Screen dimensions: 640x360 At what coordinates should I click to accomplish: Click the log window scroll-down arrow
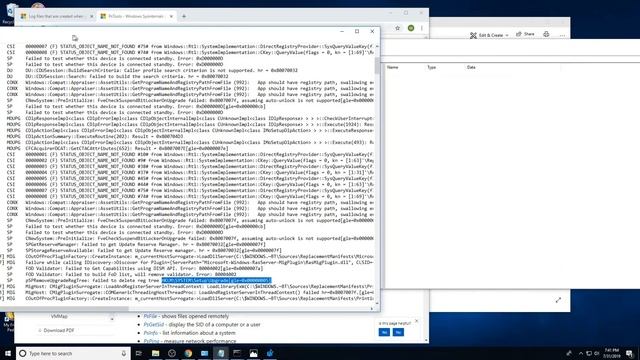point(377,303)
